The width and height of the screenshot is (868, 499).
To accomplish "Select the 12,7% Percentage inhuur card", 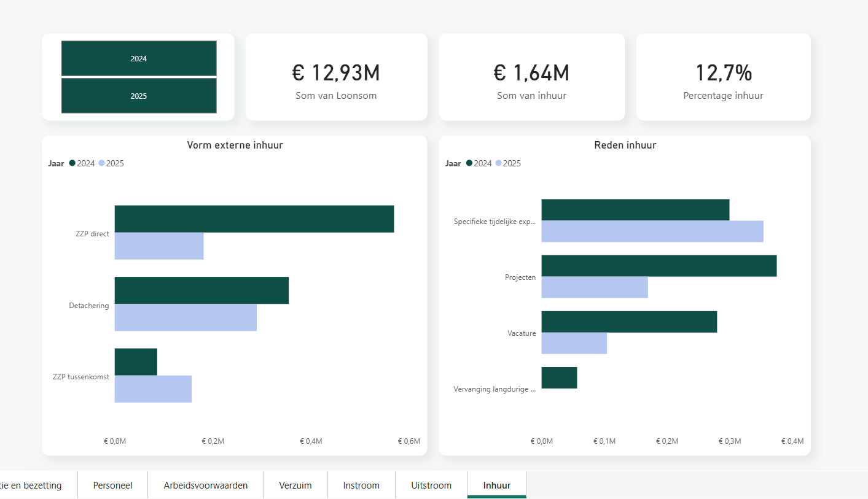I will [724, 77].
